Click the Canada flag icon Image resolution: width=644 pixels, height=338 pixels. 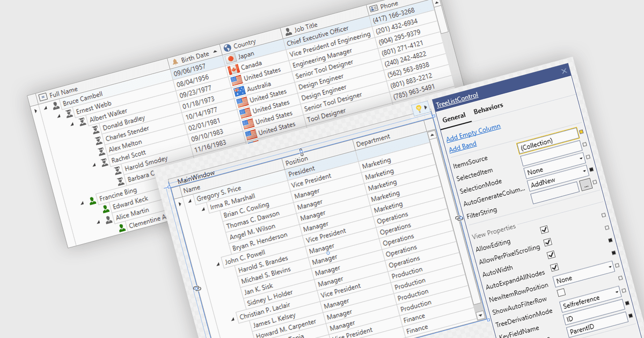233,70
